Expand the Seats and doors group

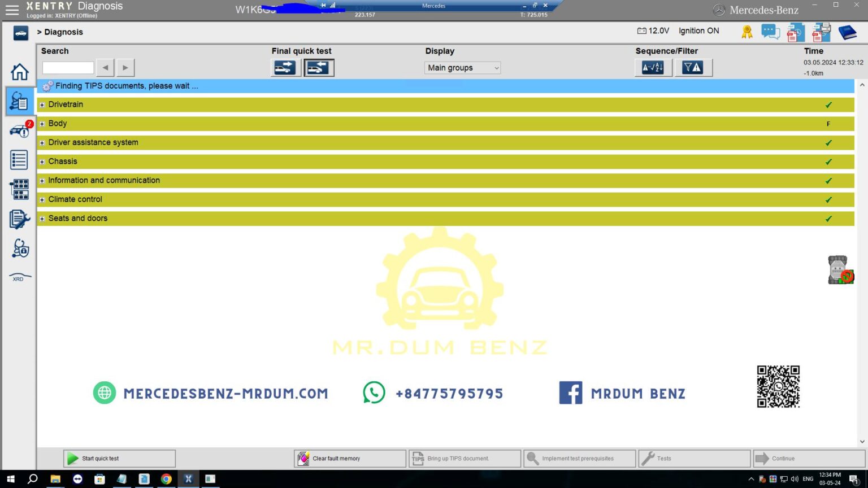point(42,218)
